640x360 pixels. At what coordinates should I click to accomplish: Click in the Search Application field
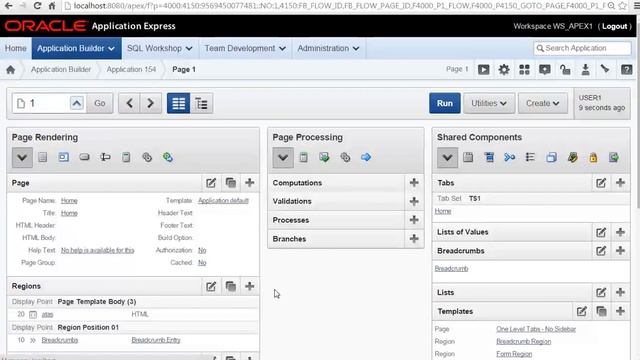pos(582,48)
